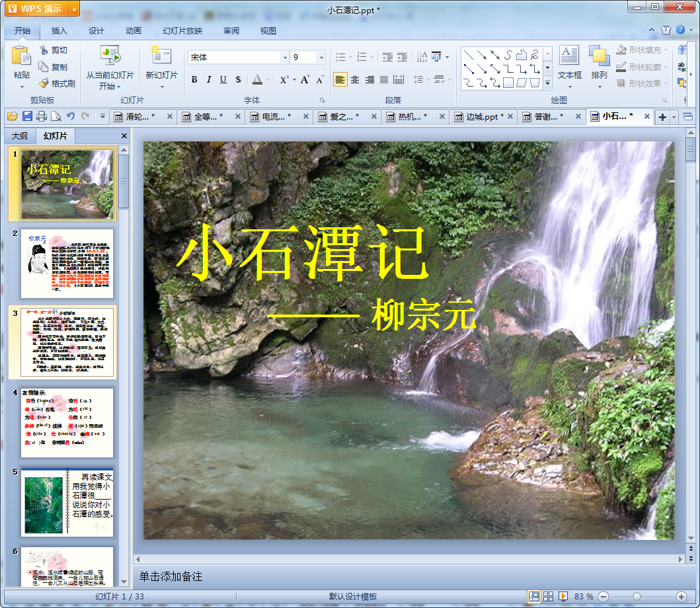The image size is (700, 608).
Task: Switch to the 边城.ppt document tab
Action: [483, 116]
